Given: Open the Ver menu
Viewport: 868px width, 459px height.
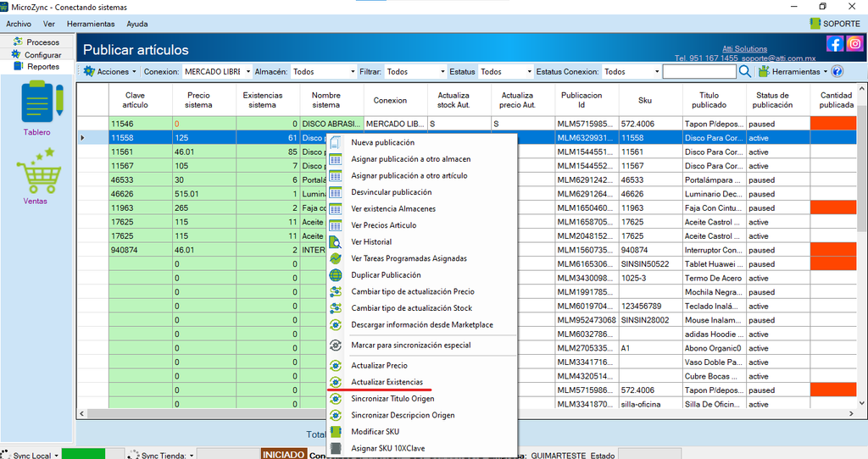Looking at the screenshot, I should pos(48,24).
